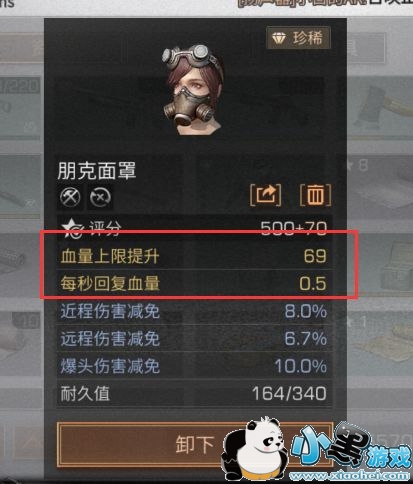Click the 卸下 unequip button
The height and width of the screenshot is (484, 413).
coord(195,444)
